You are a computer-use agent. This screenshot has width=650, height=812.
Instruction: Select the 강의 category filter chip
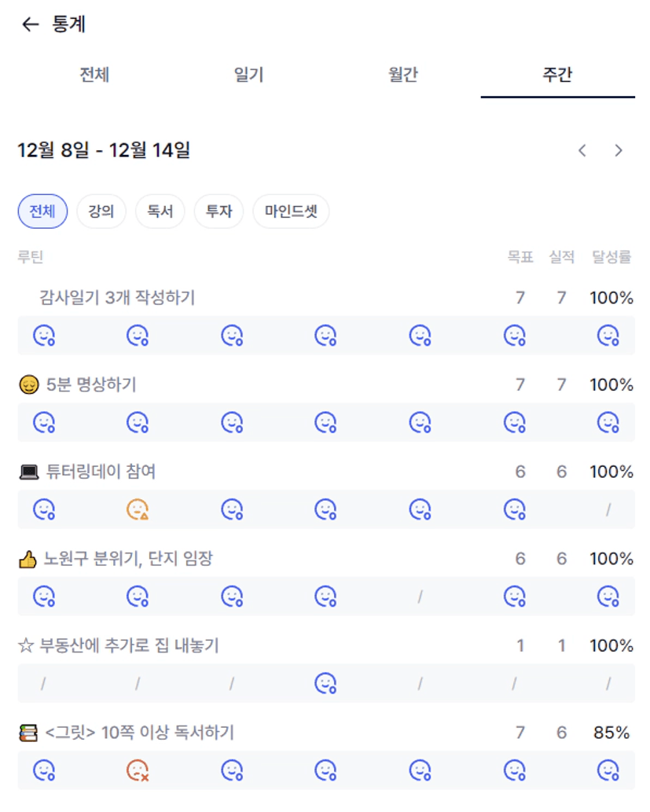(x=101, y=211)
